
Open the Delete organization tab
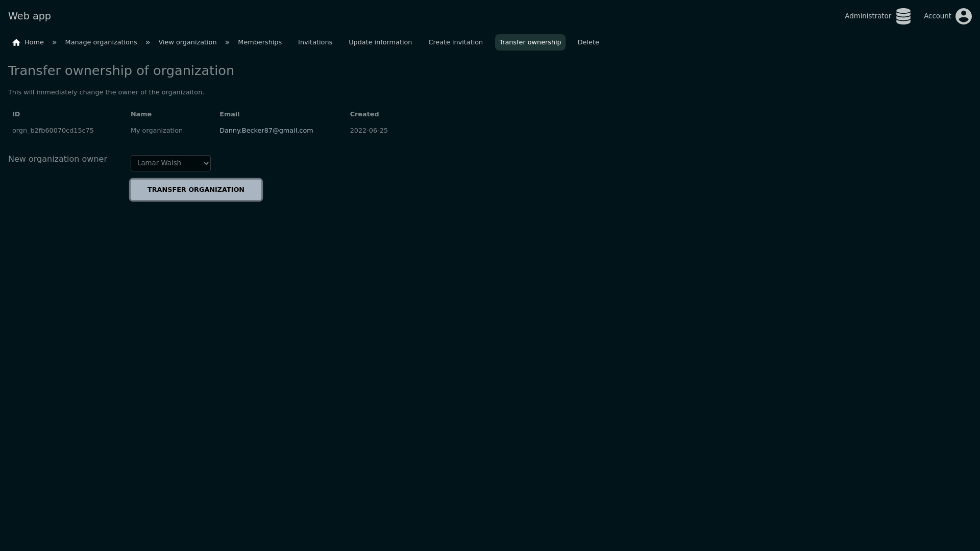(x=588, y=42)
